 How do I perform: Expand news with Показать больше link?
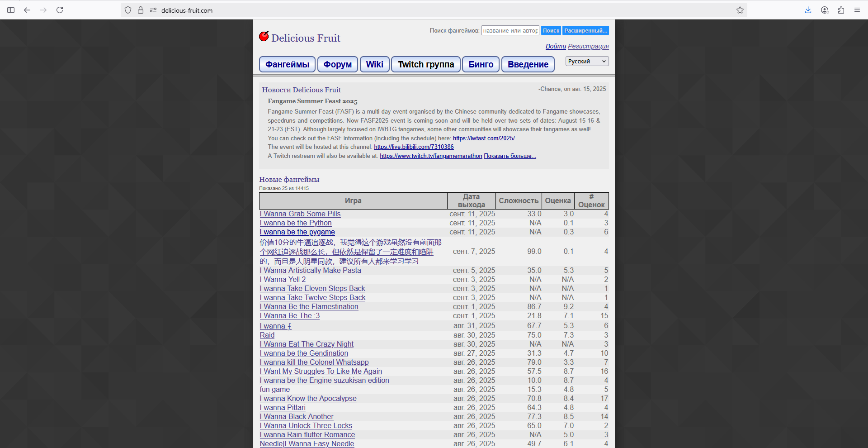click(509, 156)
